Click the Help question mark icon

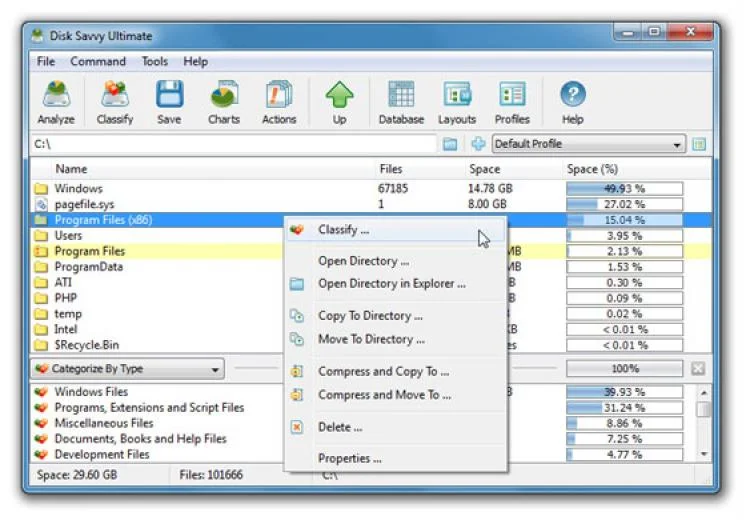[x=572, y=94]
